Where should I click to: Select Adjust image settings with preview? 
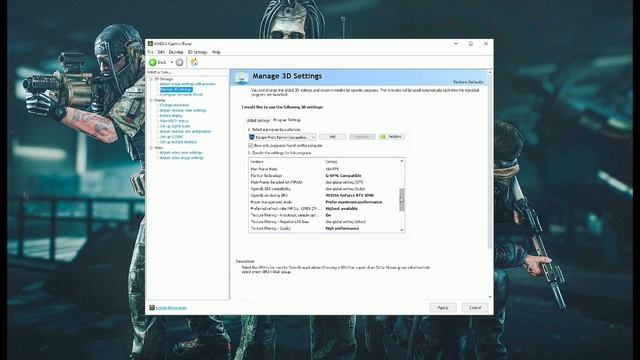[187, 84]
